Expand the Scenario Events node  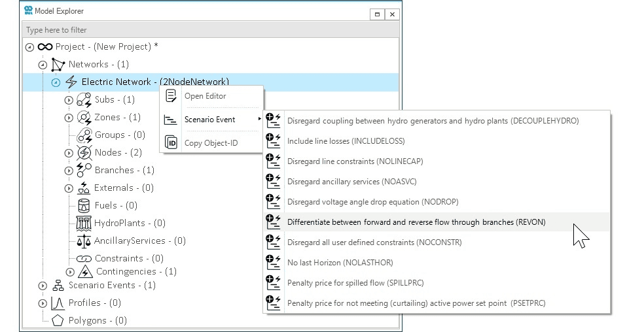(x=43, y=286)
